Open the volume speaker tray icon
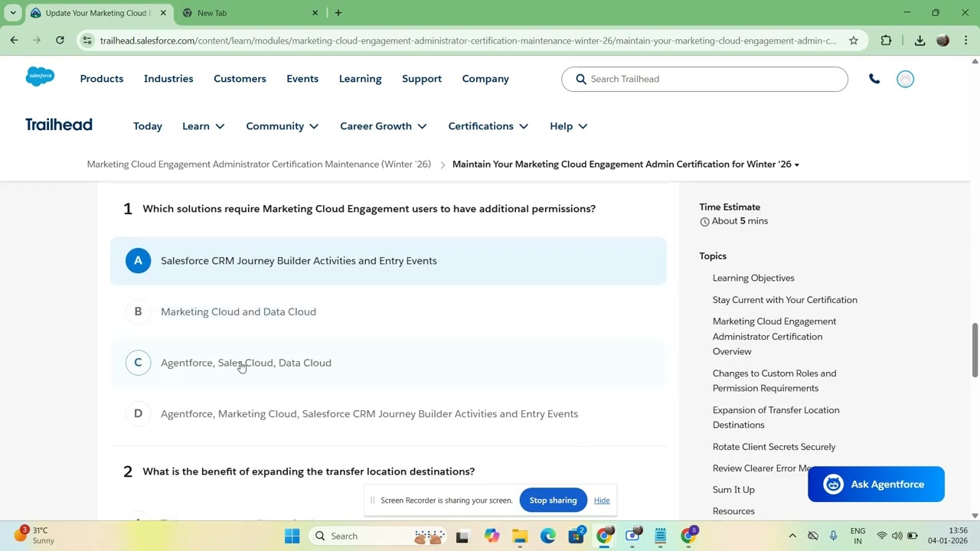Image resolution: width=980 pixels, height=551 pixels. click(x=897, y=536)
